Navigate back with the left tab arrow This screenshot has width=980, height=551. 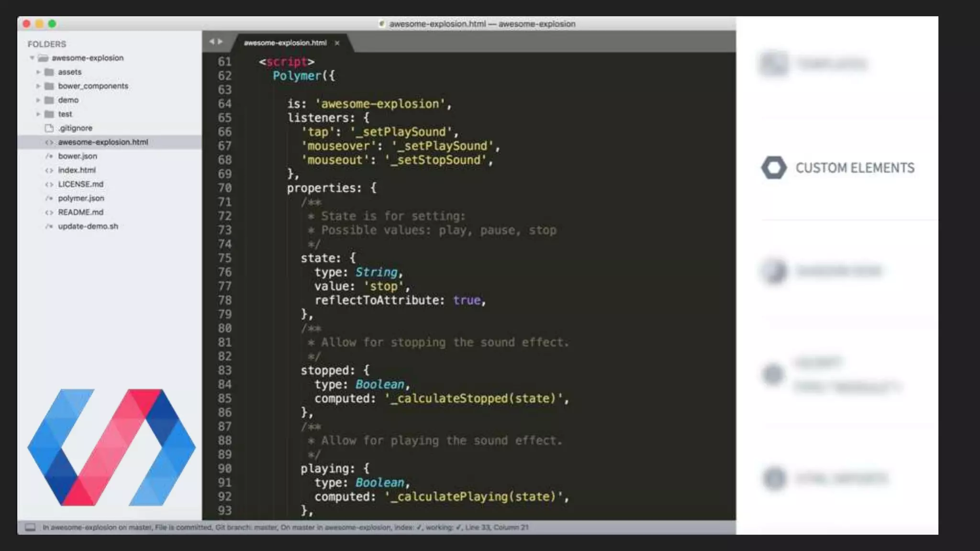[x=212, y=42]
